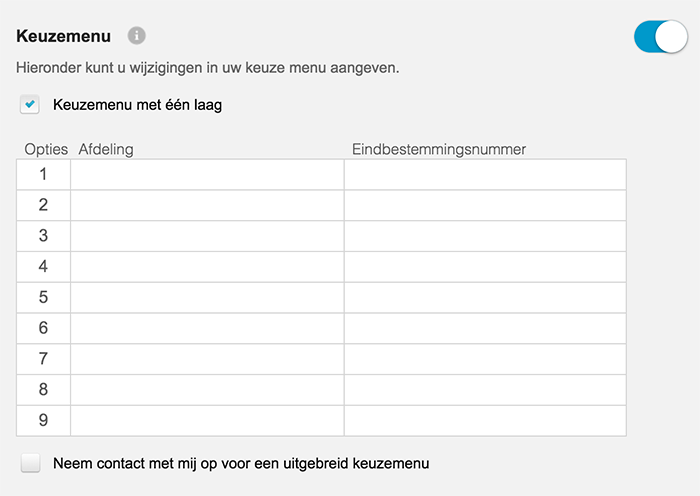The height and width of the screenshot is (496, 700).
Task: Check the uitgebreid keuzemenu contact checkbox
Action: (x=31, y=463)
